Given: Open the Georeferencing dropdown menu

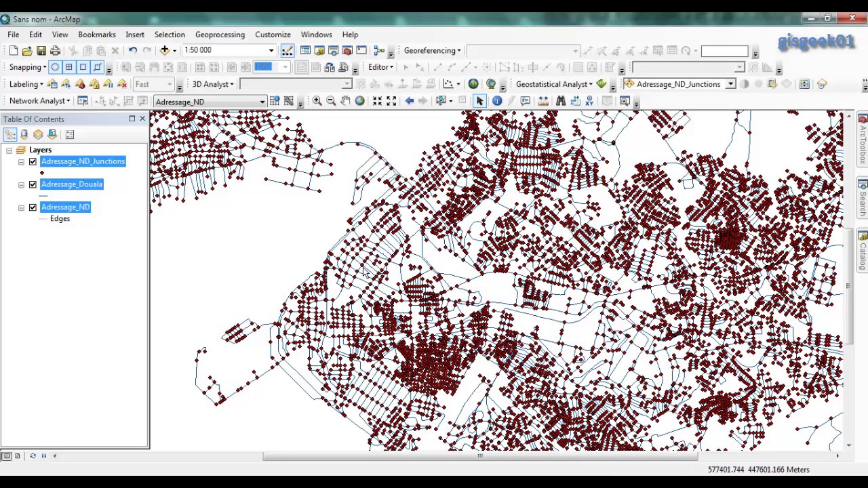Looking at the screenshot, I should [433, 50].
